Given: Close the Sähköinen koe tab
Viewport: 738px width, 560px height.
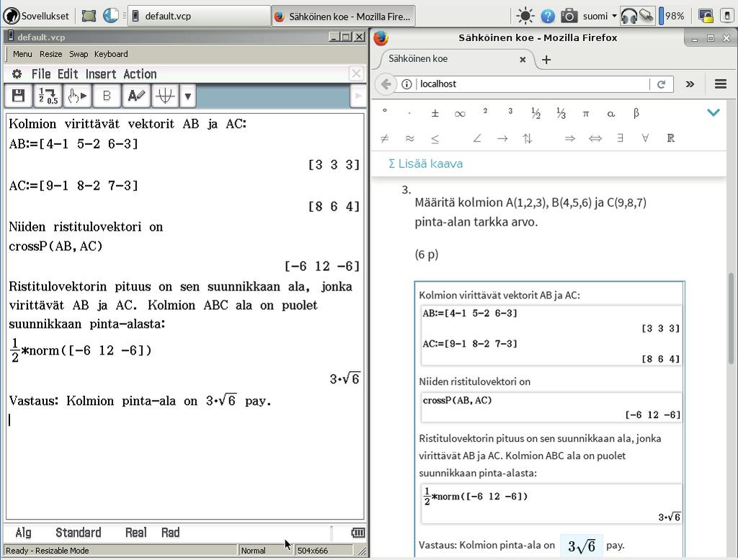Looking at the screenshot, I should (523, 59).
